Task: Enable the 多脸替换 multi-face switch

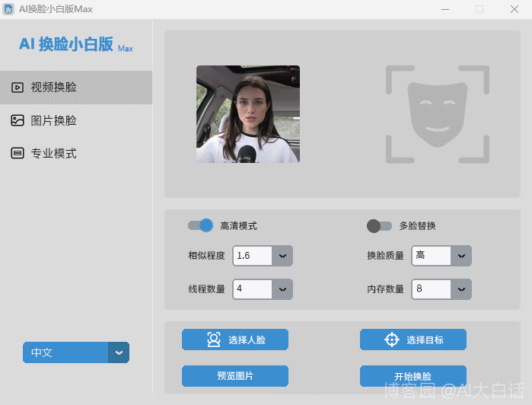Action: coord(379,226)
